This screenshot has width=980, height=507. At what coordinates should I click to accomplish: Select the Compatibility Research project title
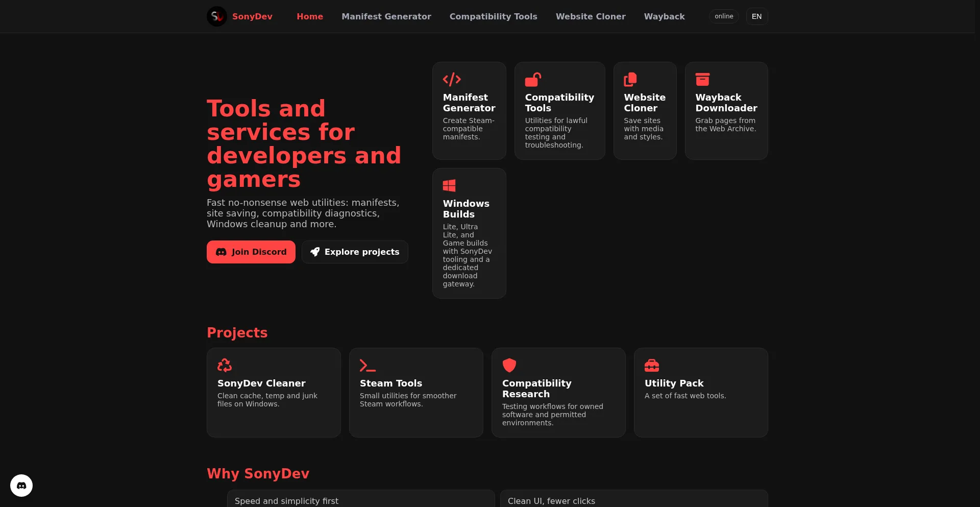tap(537, 389)
